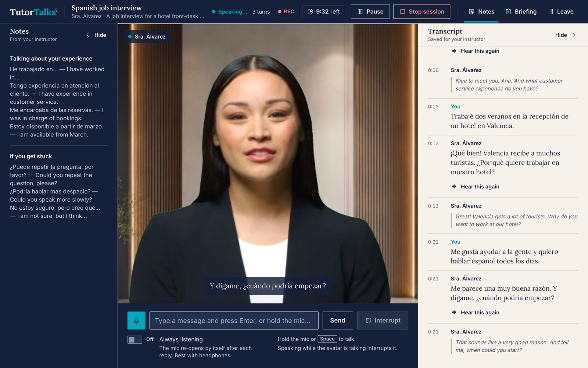Click the Stop session button
Image resolution: width=588 pixels, height=368 pixels.
422,11
